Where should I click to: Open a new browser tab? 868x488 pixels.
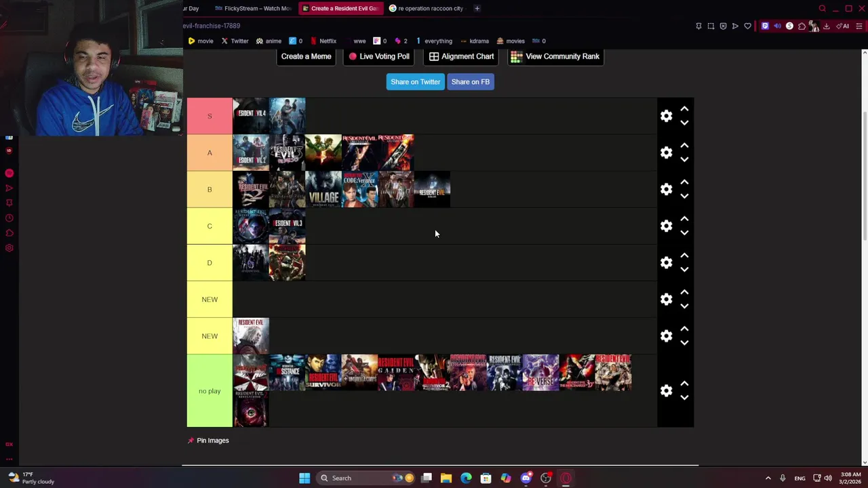(477, 8)
